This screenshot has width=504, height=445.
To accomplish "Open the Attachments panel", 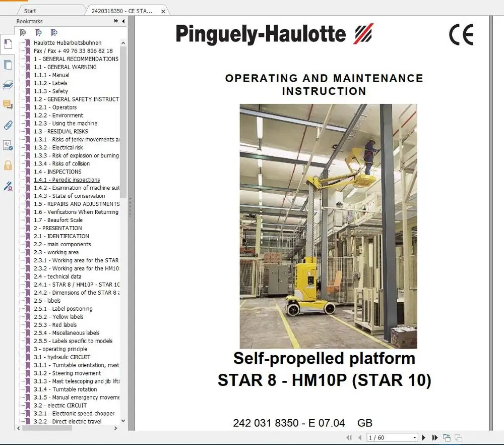I will (8, 125).
